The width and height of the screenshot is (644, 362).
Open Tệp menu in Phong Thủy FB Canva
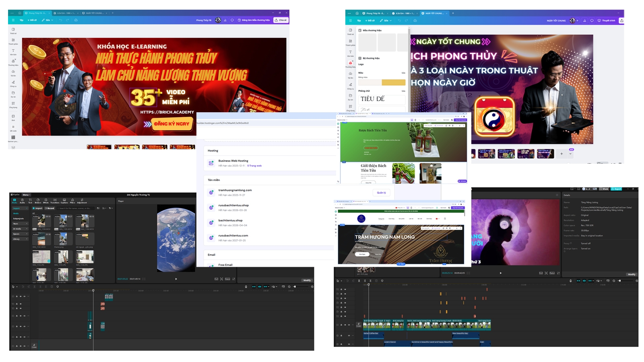(x=21, y=20)
